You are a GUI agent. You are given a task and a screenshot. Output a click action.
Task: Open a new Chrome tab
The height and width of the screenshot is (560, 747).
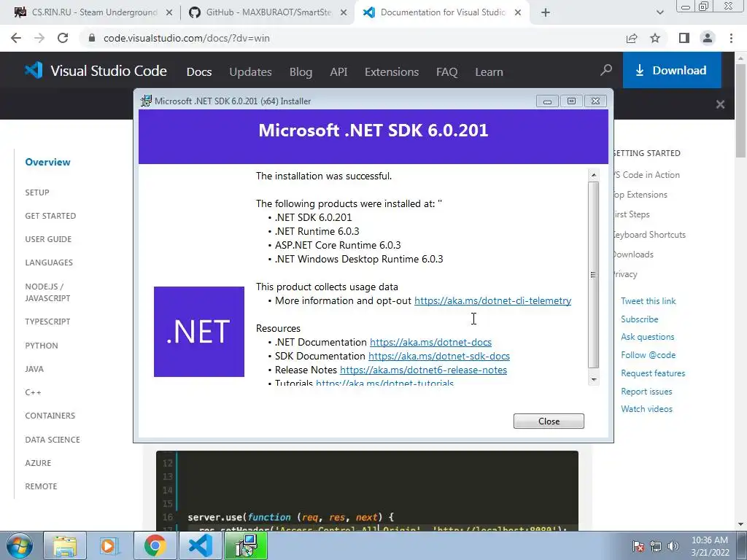click(x=546, y=13)
